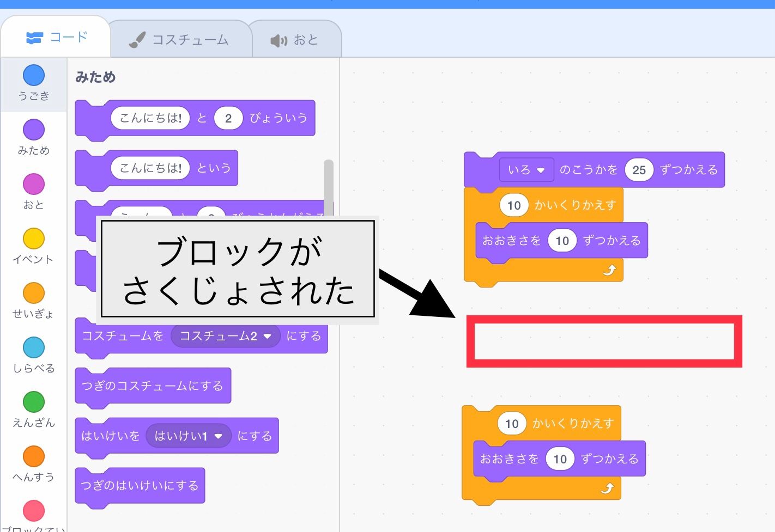Select the しらべる (Sensing) category
Viewport: 775px width, 532px height.
[x=33, y=353]
